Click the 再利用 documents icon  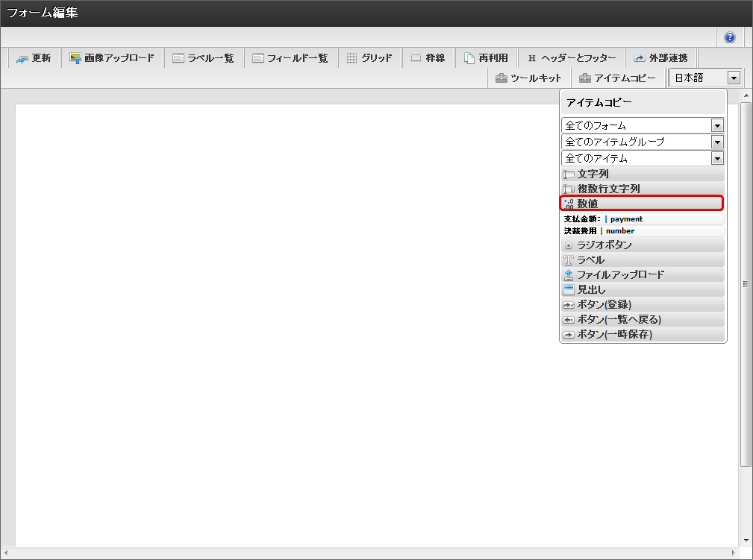coord(469,58)
